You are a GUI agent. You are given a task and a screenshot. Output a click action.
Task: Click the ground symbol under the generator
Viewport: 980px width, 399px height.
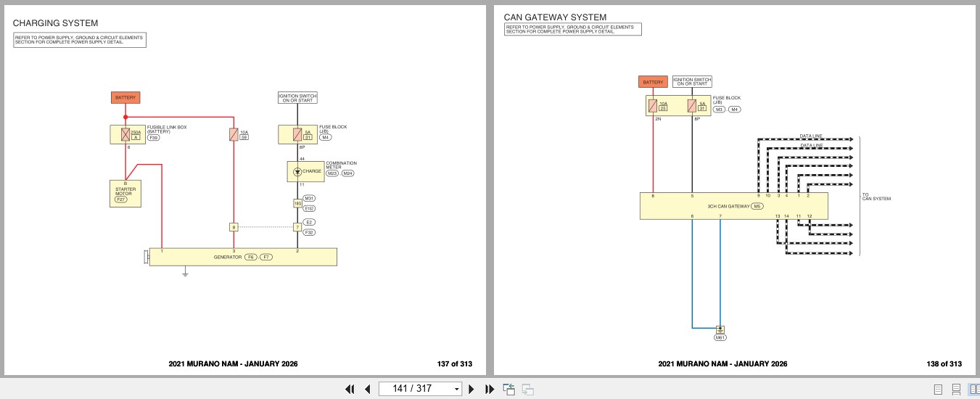[x=186, y=272]
